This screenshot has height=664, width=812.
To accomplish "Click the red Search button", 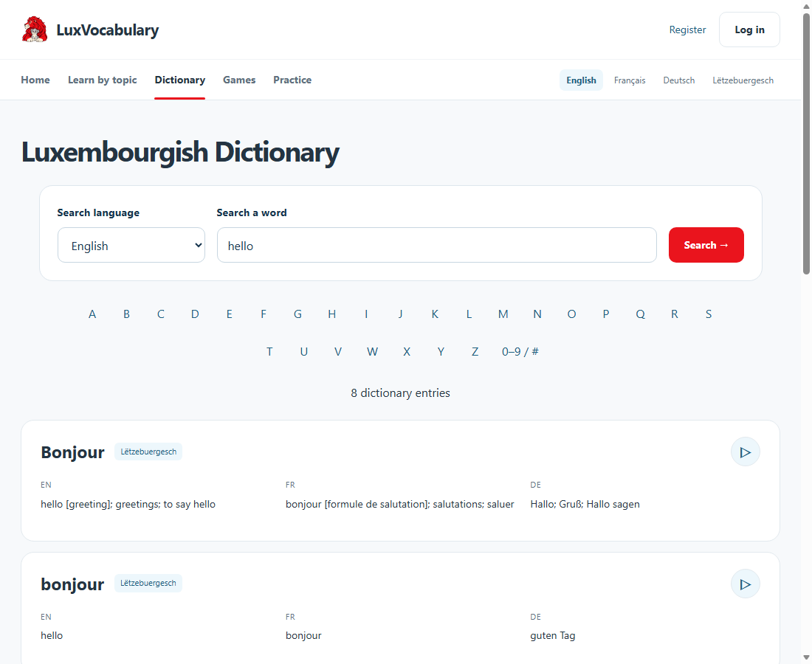I will pos(706,246).
